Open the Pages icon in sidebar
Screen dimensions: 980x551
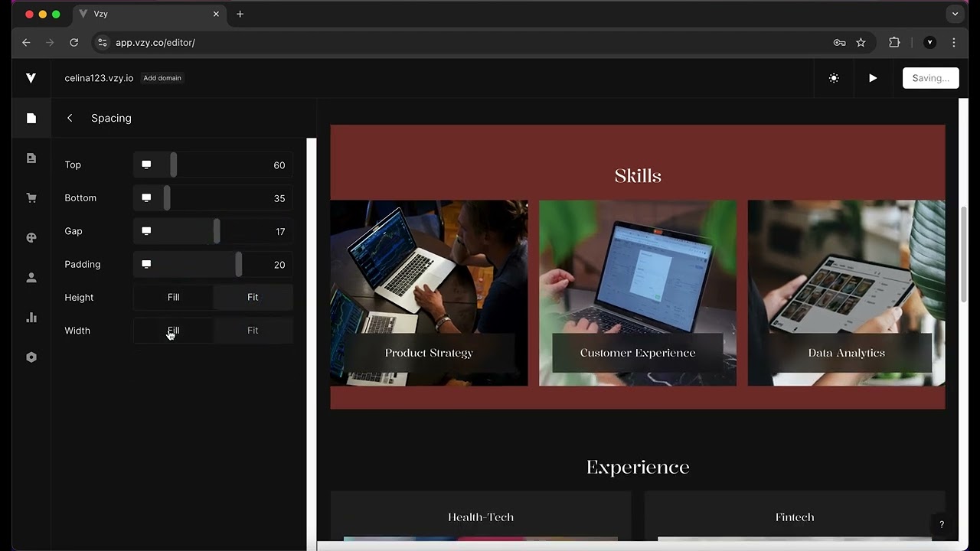click(31, 118)
